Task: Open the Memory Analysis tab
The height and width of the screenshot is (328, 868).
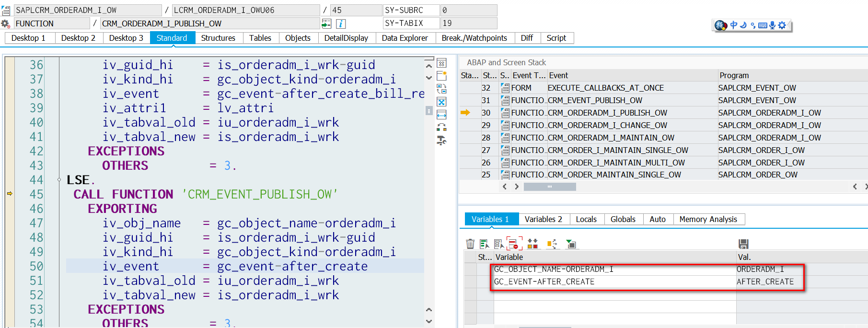Action: [708, 219]
